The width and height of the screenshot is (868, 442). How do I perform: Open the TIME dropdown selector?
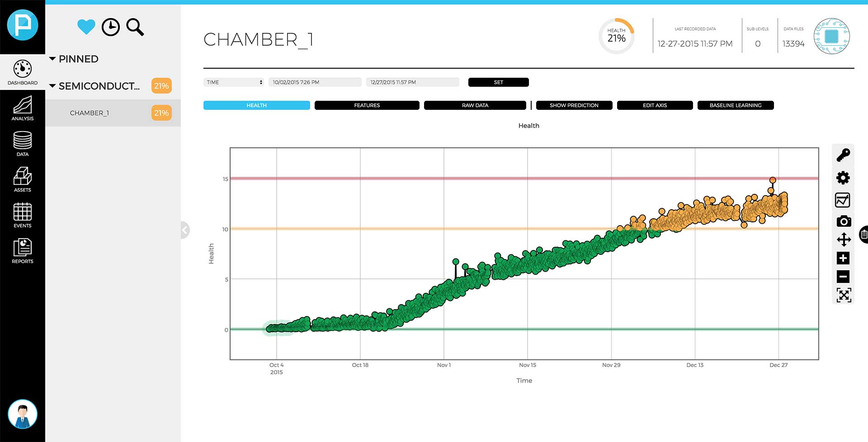point(234,82)
